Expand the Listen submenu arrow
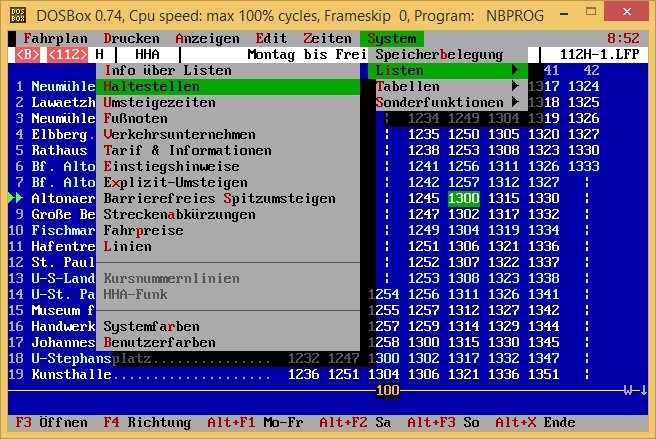 coord(515,71)
